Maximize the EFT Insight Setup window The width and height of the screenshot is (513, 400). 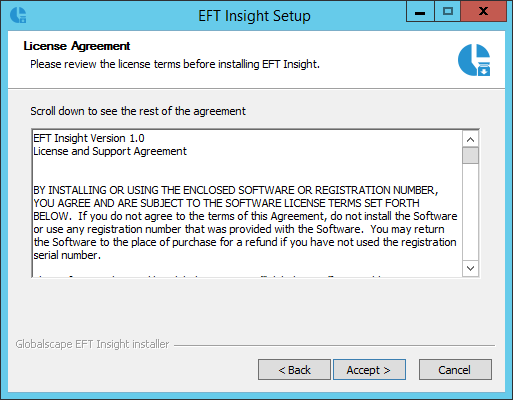pyautogui.click(x=447, y=12)
